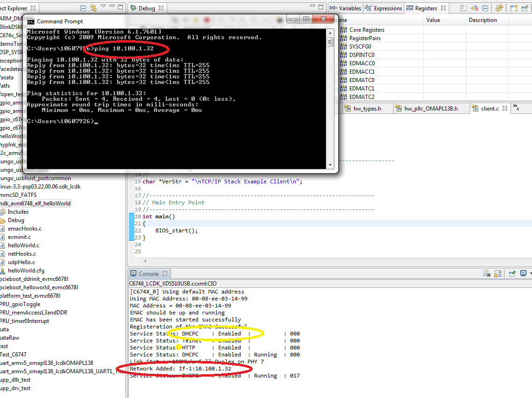Close the Project Explorer tab
Screen dimensions: 532x398
pos(33,8)
